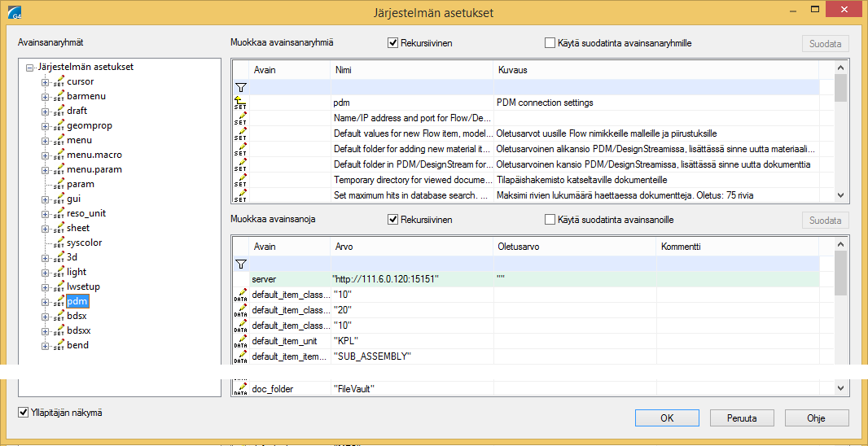Expand the lwsetup tree node

[46, 287]
